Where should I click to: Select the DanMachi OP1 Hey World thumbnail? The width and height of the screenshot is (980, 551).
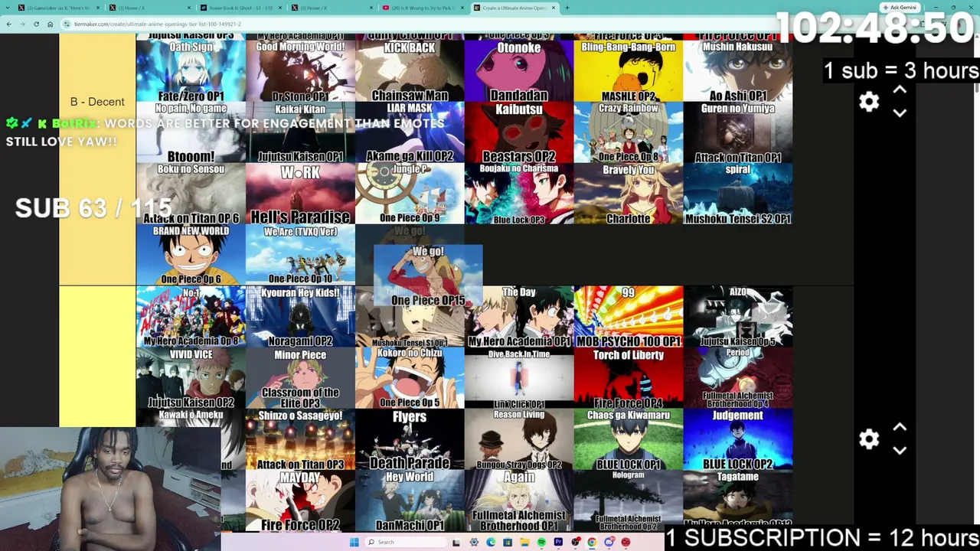tap(410, 501)
